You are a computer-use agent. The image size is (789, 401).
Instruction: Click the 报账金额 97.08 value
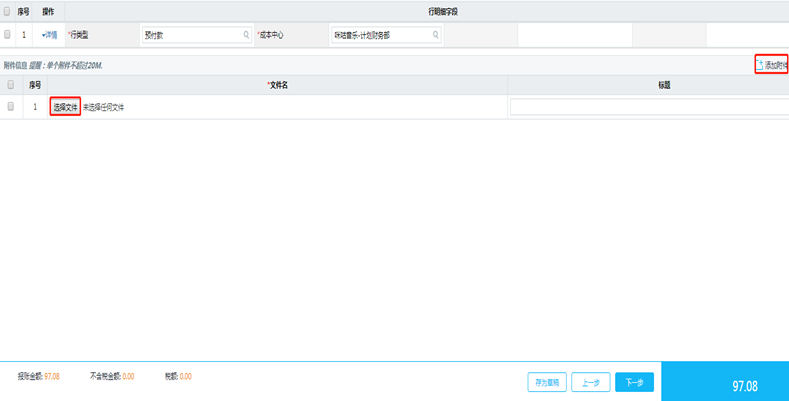coord(52,376)
